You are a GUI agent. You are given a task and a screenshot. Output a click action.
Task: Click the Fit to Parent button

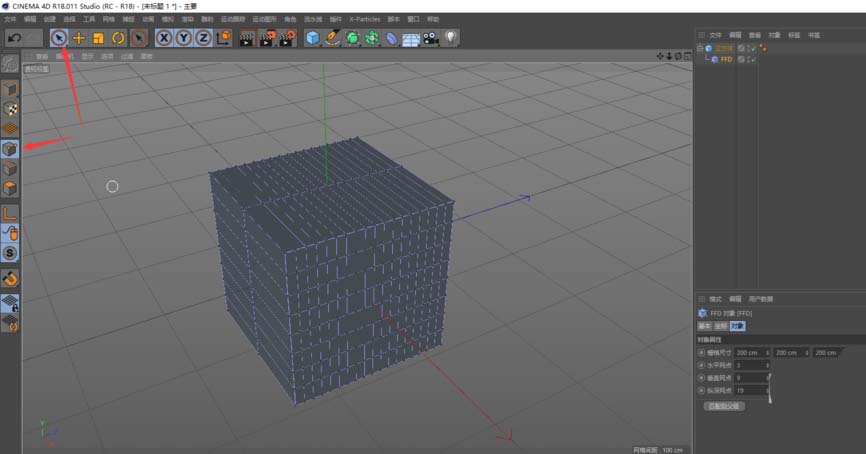click(723, 406)
